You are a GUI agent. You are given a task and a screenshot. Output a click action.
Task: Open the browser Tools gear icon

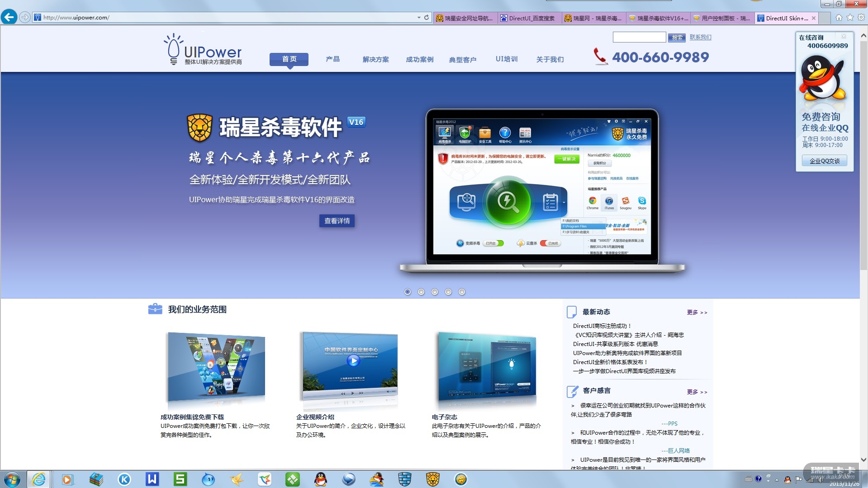click(861, 18)
